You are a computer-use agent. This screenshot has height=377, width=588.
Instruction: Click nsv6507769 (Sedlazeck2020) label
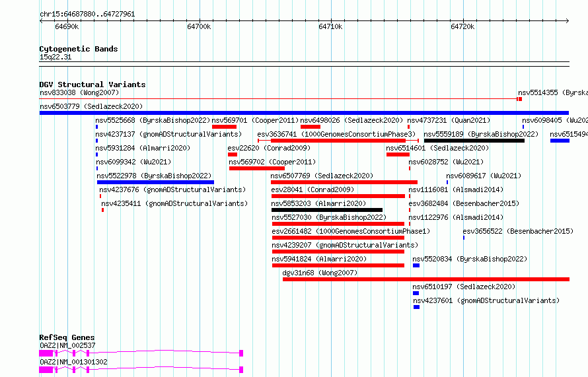(x=322, y=176)
